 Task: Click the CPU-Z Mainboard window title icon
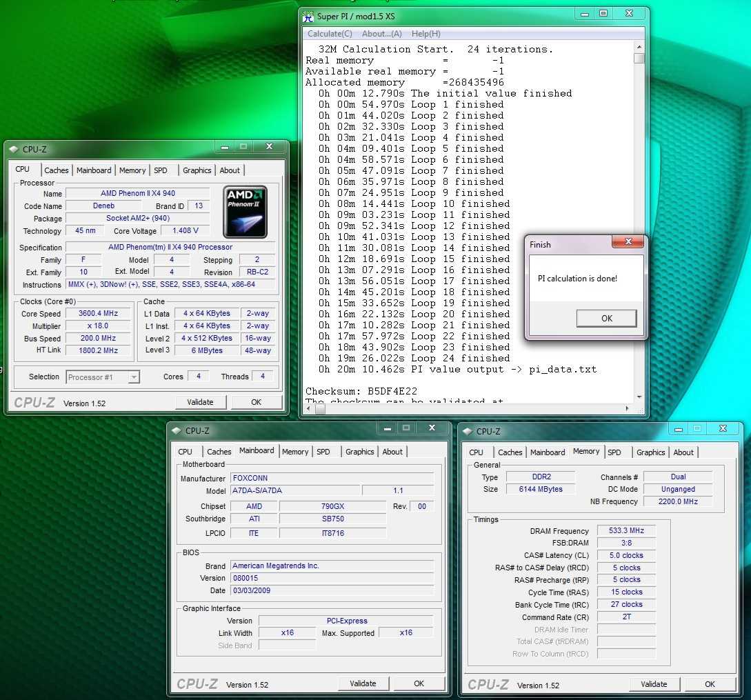pyautogui.click(x=176, y=431)
